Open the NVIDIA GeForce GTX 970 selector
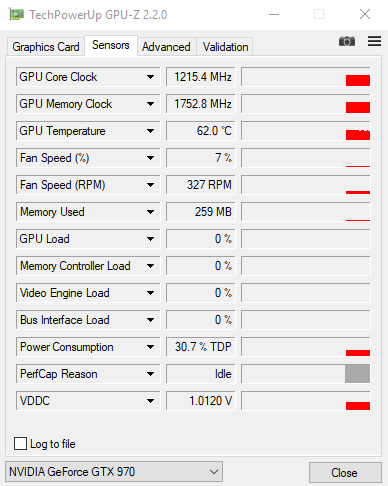This screenshot has width=388, height=486. coord(114,472)
